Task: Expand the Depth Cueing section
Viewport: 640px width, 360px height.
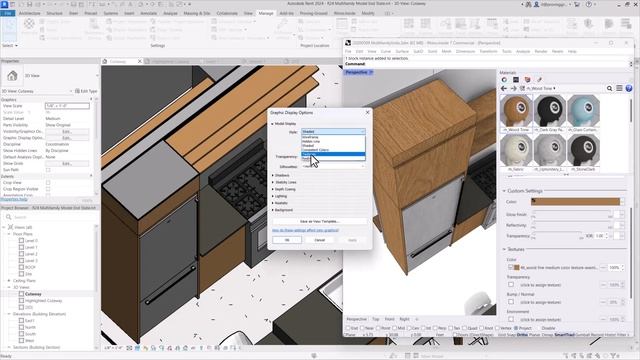Action: 273,189
